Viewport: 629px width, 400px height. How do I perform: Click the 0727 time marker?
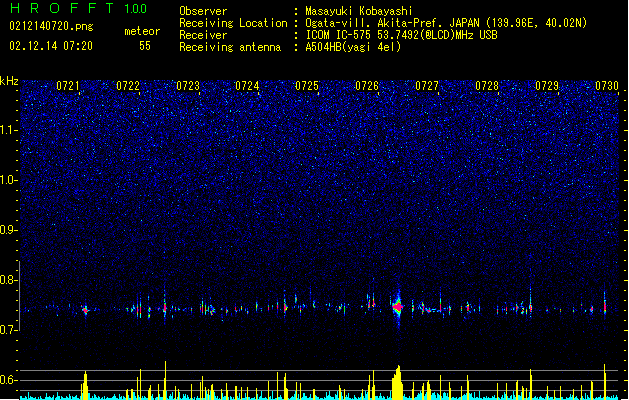[427, 86]
